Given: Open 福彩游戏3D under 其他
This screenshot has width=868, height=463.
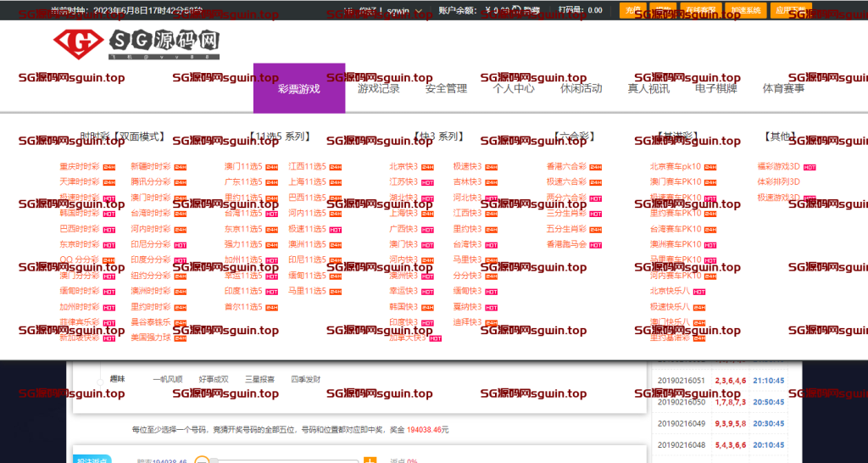Looking at the screenshot, I should (x=778, y=166).
